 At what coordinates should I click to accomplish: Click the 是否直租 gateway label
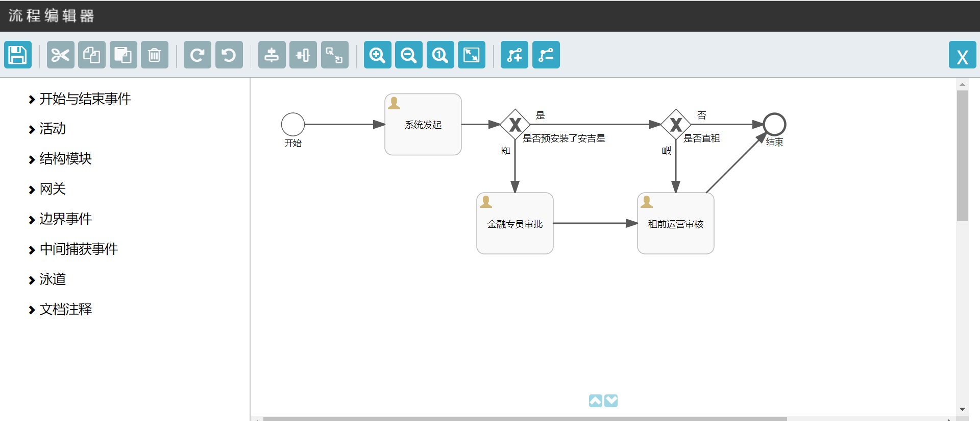[x=702, y=138]
